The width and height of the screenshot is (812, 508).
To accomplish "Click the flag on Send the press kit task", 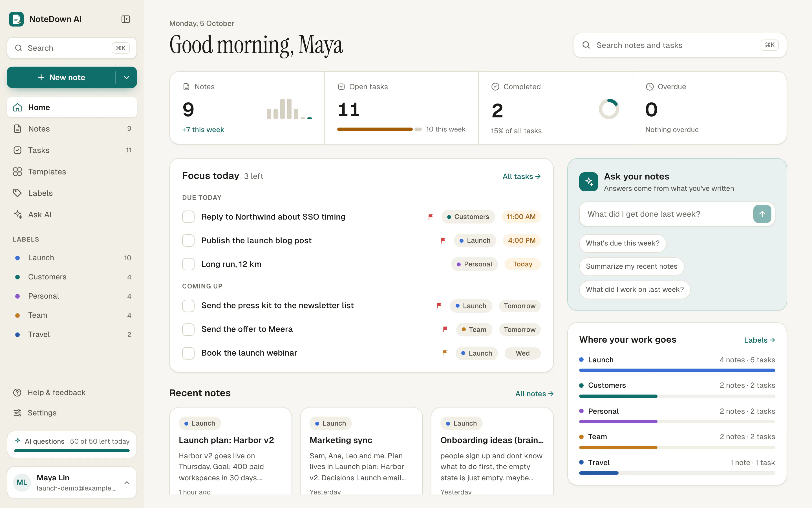I will click(x=439, y=305).
